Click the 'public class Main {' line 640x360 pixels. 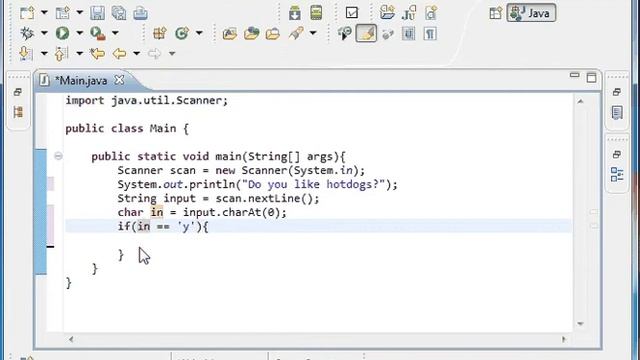pyautogui.click(x=127, y=129)
